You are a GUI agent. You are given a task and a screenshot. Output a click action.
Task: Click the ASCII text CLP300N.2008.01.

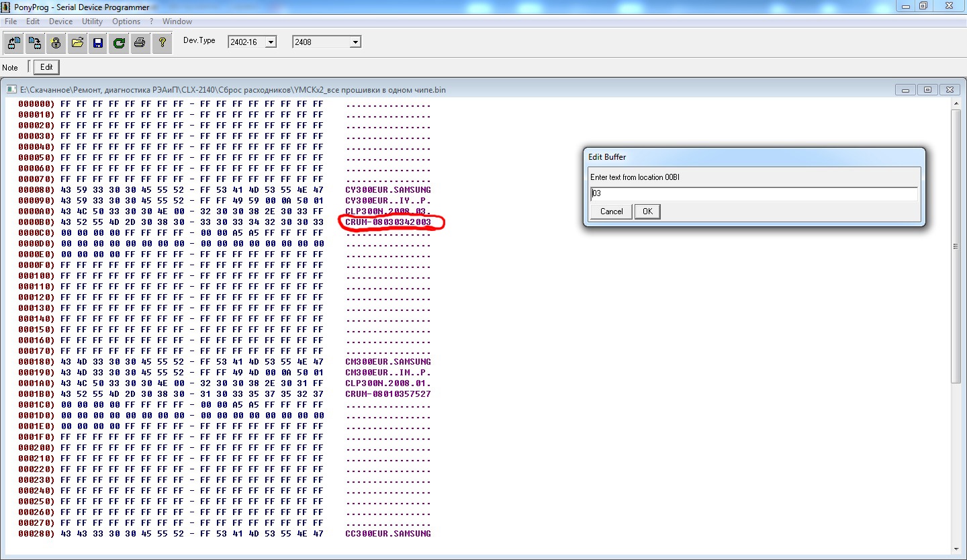coord(388,383)
